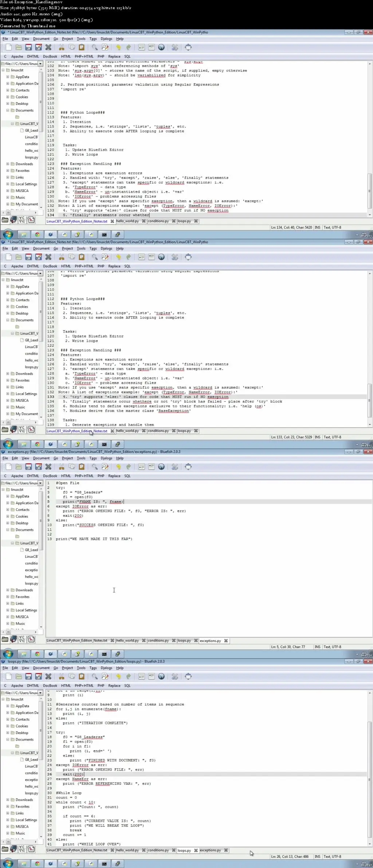373x868 pixels.
Task: Expand MUSICA folder in loops.py sidebar
Action: 8,826
